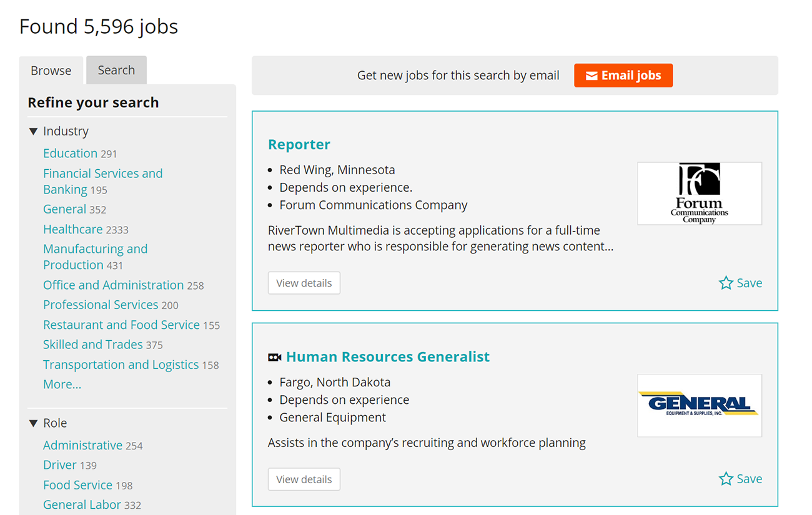Viewport: 812px width, 515px height.
Task: Click the envelope icon in Email jobs button
Action: [591, 76]
